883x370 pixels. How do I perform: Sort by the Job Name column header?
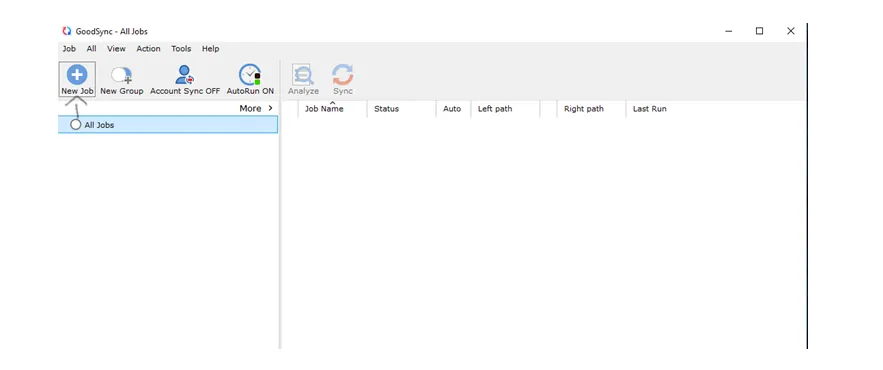coord(332,109)
